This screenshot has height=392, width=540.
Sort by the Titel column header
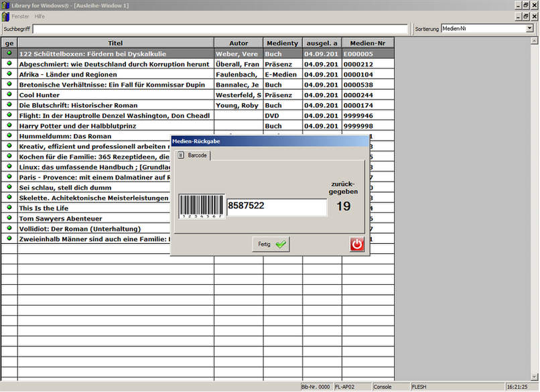[x=115, y=43]
